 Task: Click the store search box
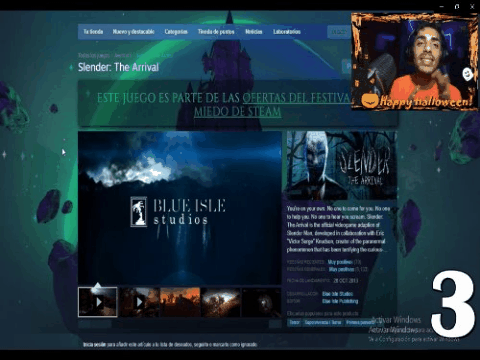tap(339, 32)
